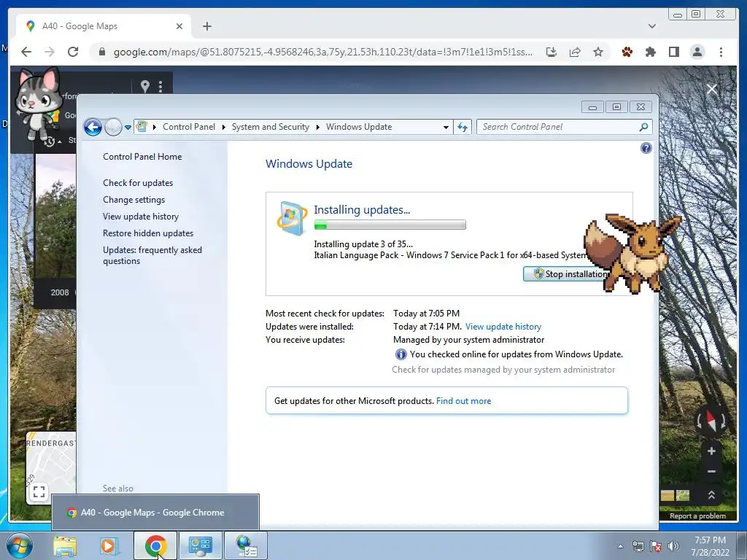Open Change settings
Image resolution: width=747 pixels, height=560 pixels.
134,200
